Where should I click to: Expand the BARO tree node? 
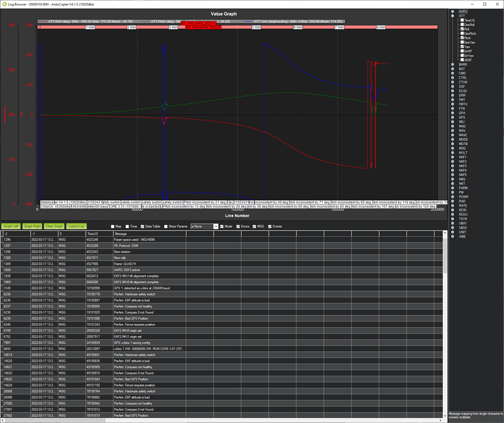pos(452,65)
